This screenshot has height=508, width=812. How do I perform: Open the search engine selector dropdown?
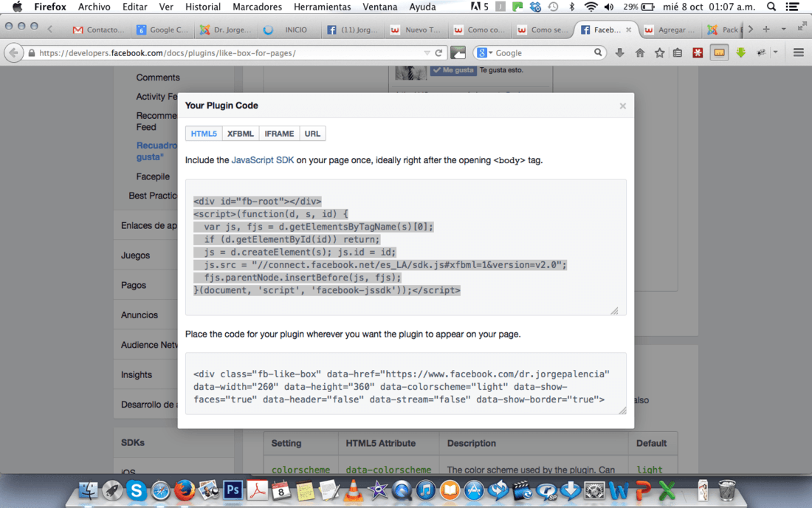(485, 53)
